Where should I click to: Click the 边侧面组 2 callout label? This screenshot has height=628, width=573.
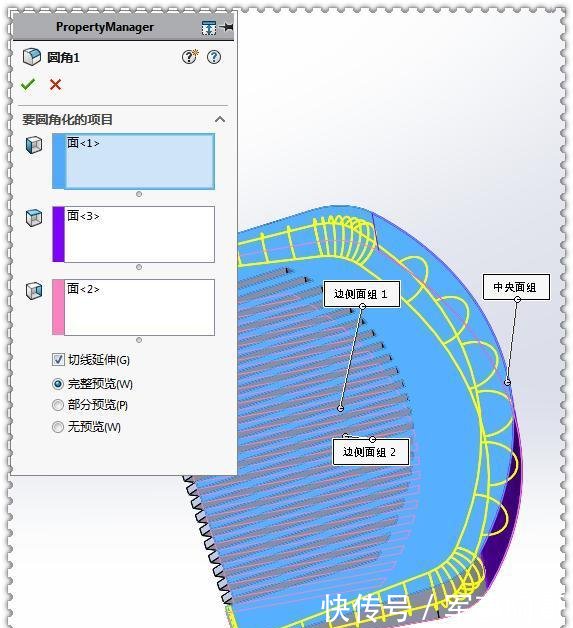tap(371, 452)
